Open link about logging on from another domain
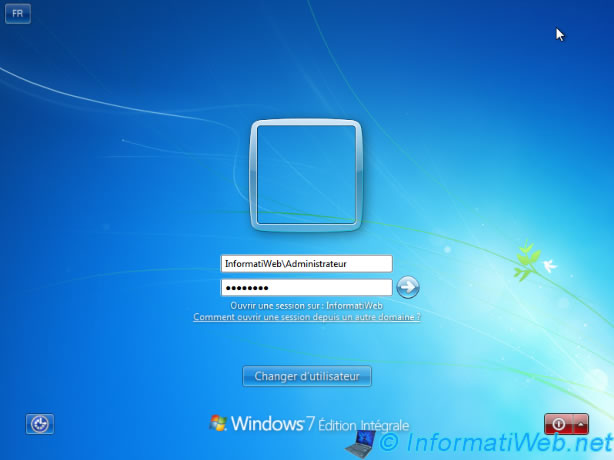 (x=306, y=316)
